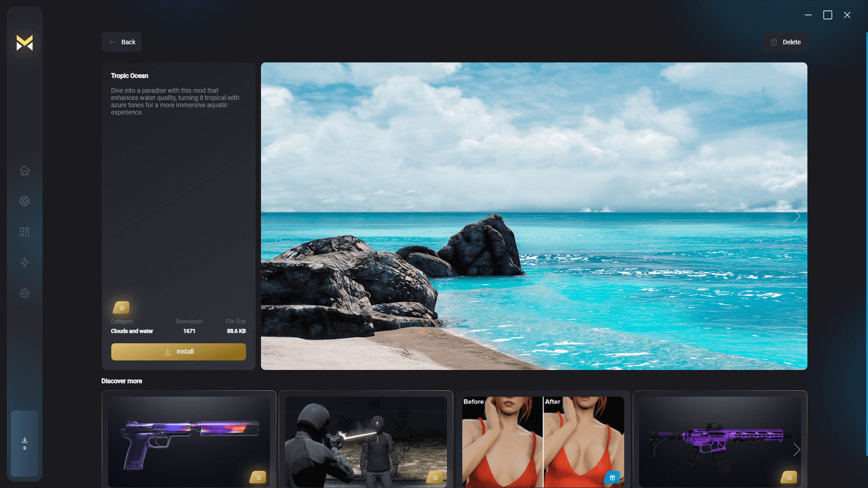Open the aperture-shaped sidebar icon

pos(24,201)
